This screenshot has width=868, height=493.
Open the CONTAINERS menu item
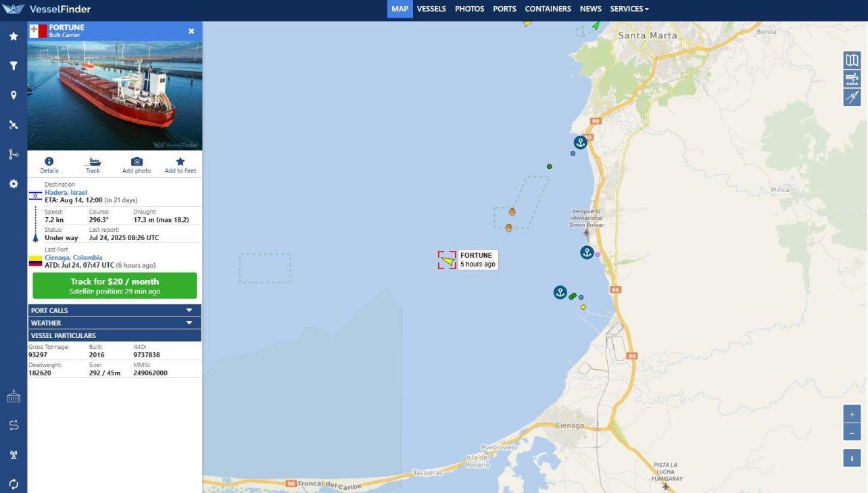pyautogui.click(x=548, y=9)
